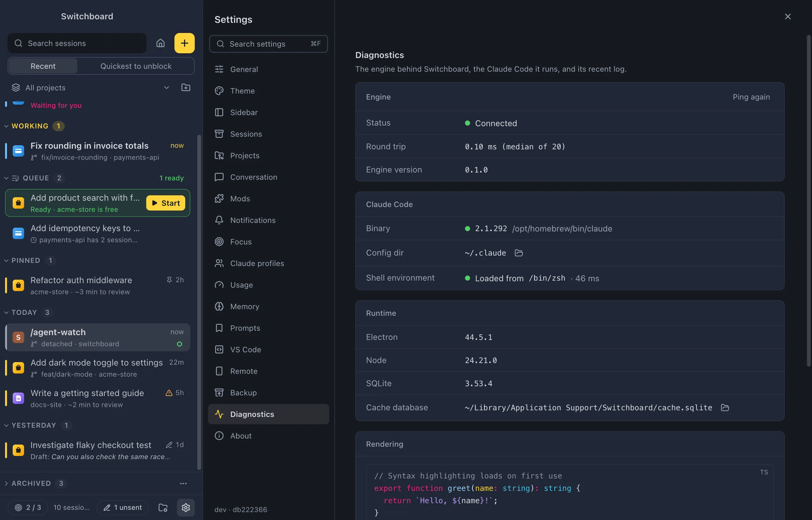812x520 pixels.
Task: Open the Mods settings page
Action: (x=269, y=198)
